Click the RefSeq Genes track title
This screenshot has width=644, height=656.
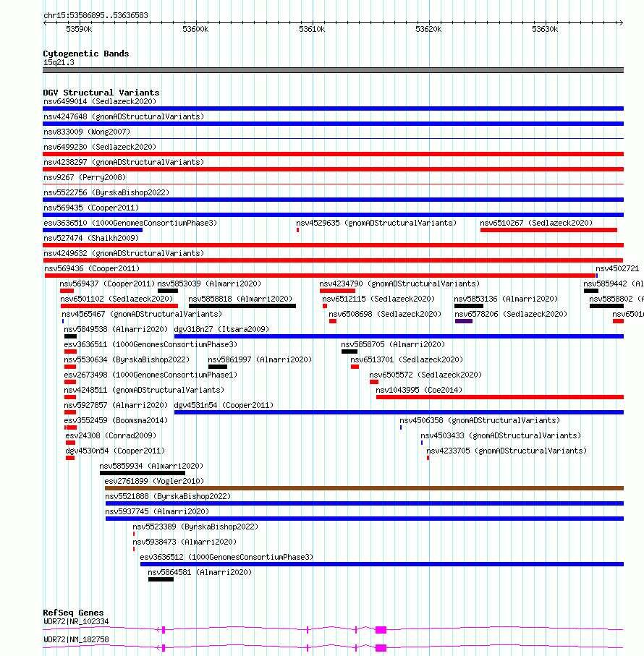tap(73, 613)
